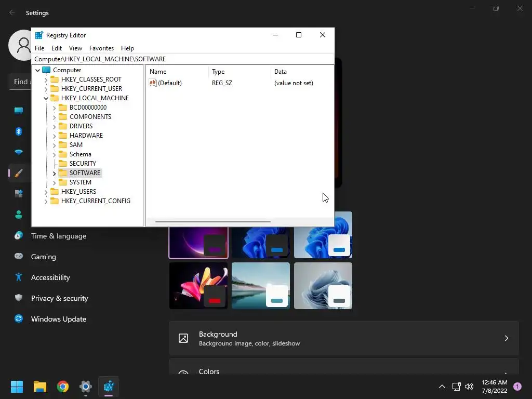Viewport: 532px width, 399px height.
Task: Select the Computer node icon in tree
Action: [46, 70]
